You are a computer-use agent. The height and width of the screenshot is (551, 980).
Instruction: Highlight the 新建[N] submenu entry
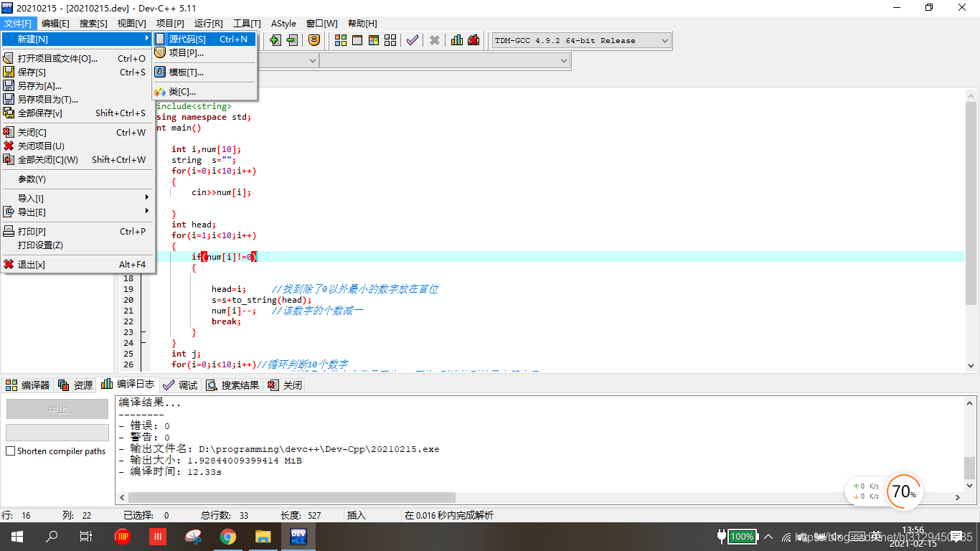(x=77, y=39)
